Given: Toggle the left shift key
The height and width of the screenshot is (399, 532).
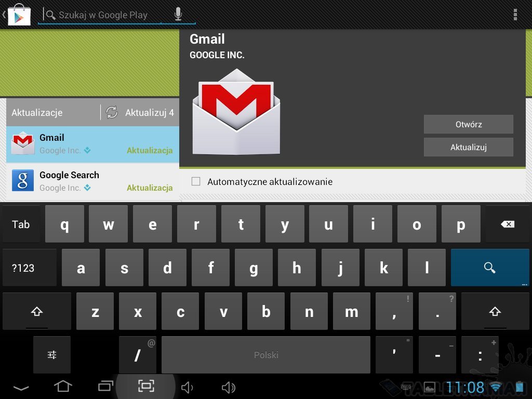Looking at the screenshot, I should point(36,311).
